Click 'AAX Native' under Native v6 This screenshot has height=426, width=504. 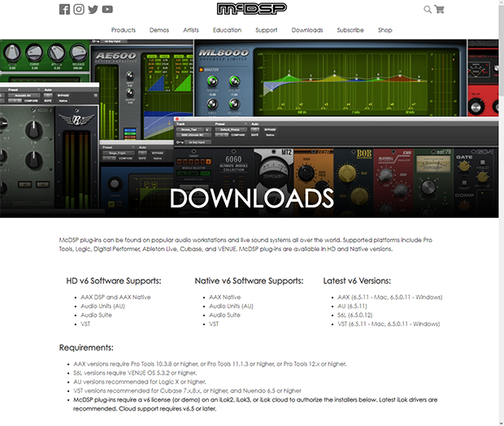point(225,297)
